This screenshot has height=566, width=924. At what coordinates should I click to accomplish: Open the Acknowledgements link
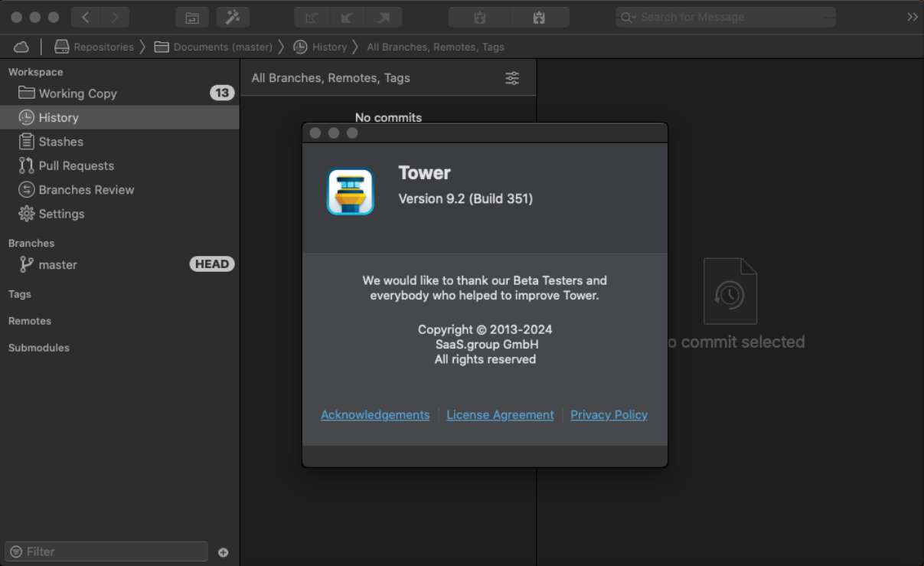(x=375, y=415)
